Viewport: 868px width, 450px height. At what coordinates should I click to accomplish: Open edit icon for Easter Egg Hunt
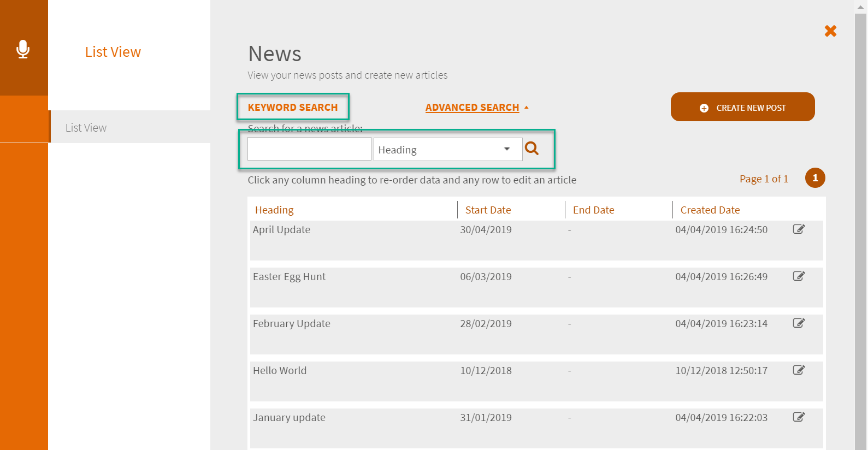click(799, 276)
